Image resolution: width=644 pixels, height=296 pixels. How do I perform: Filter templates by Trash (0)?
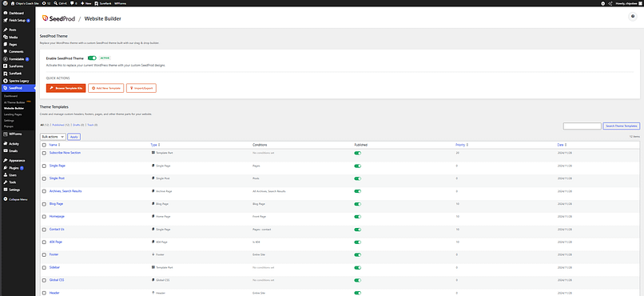93,125
